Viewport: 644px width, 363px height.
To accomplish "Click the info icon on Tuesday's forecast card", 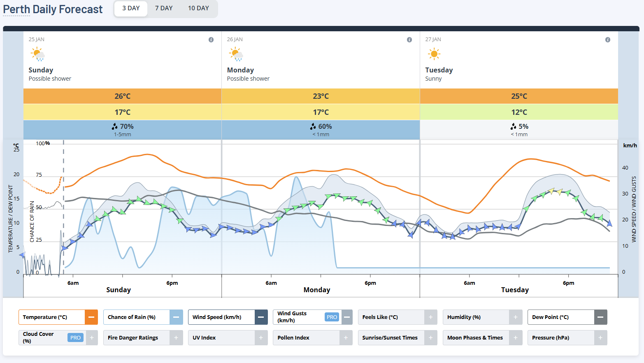I will click(x=607, y=40).
